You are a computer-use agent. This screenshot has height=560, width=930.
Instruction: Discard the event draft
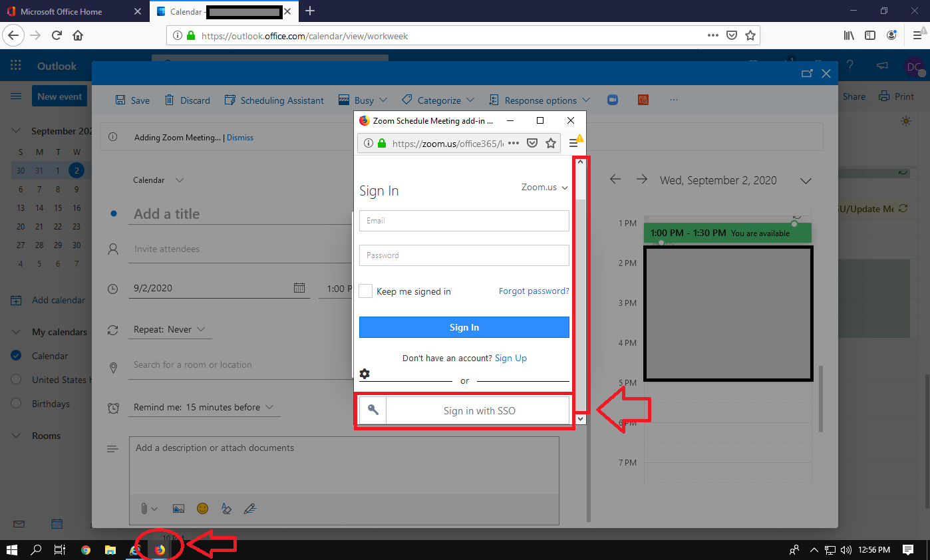click(x=186, y=100)
